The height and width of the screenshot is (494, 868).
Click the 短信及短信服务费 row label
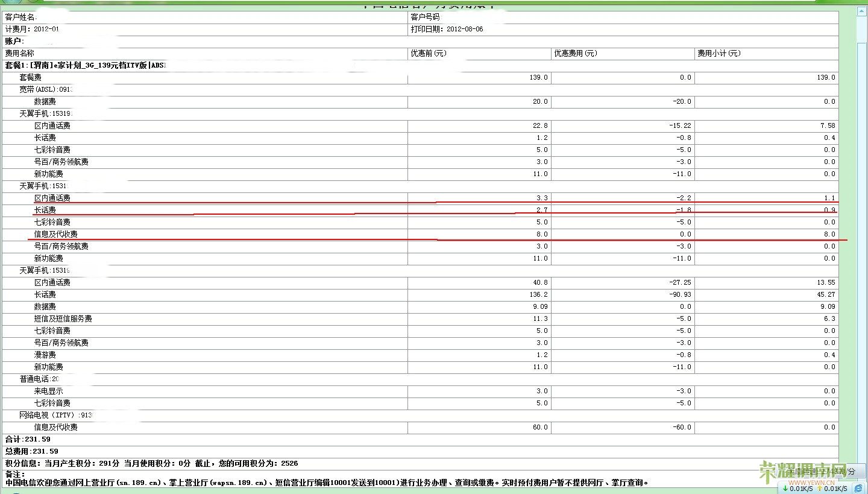(63, 318)
